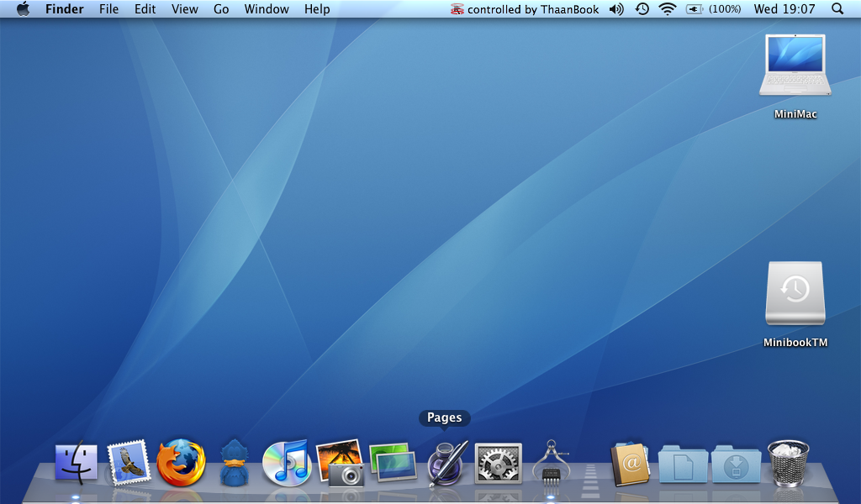This screenshot has height=504, width=861.
Task: Open the volume menu bar icon
Action: point(616,8)
